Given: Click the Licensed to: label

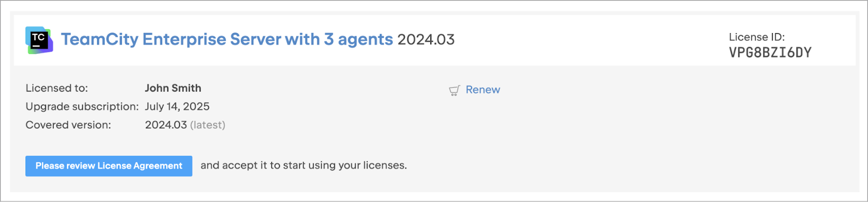Looking at the screenshot, I should click(56, 88).
